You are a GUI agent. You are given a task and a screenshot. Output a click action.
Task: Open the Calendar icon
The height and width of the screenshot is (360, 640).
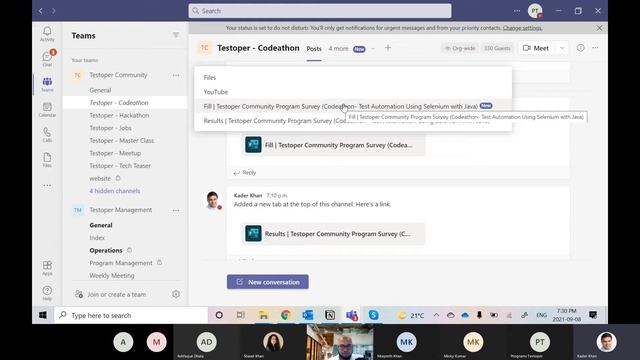[47, 109]
